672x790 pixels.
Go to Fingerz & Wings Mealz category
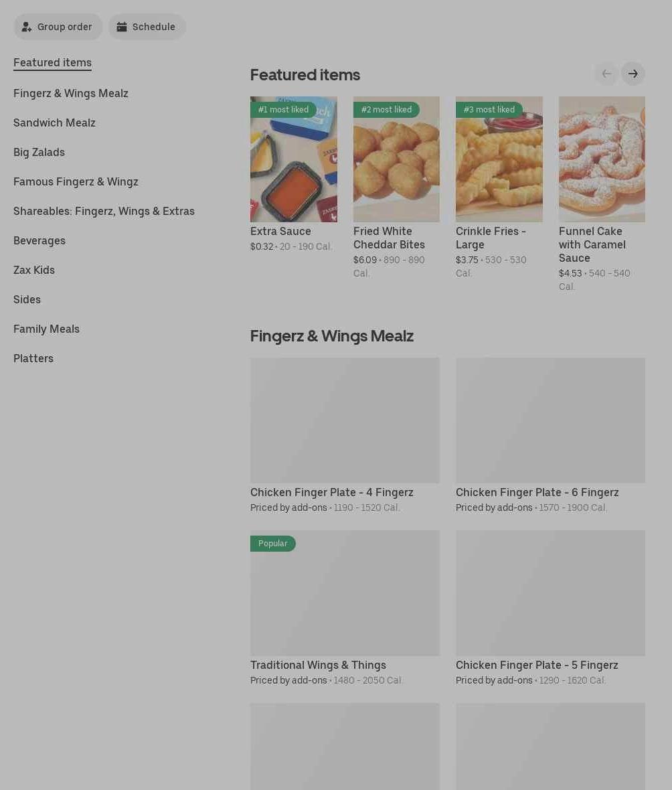pos(70,93)
